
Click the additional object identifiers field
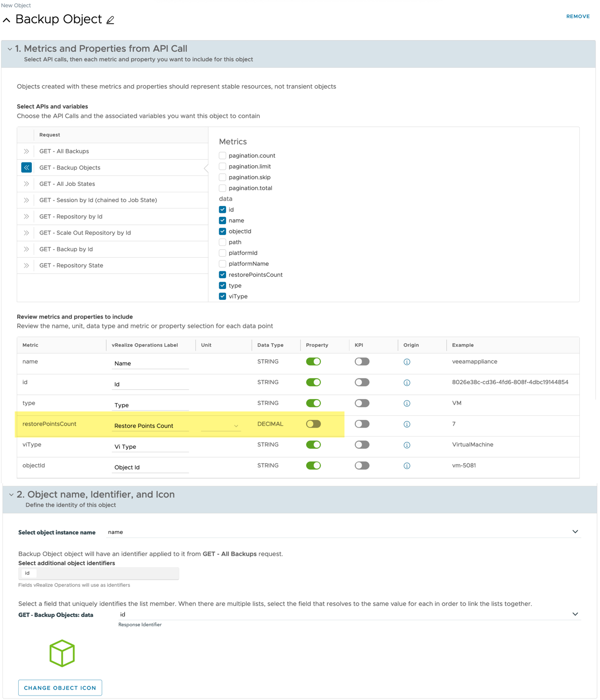(99, 573)
